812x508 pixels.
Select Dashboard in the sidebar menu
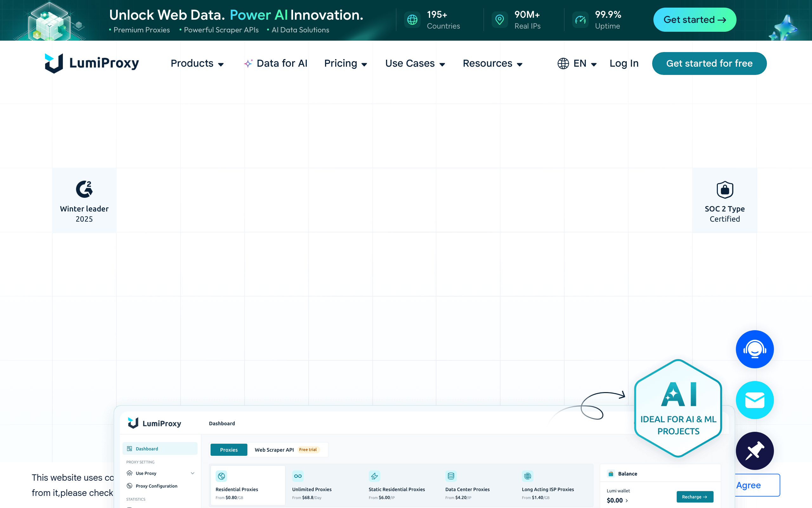tap(160, 449)
